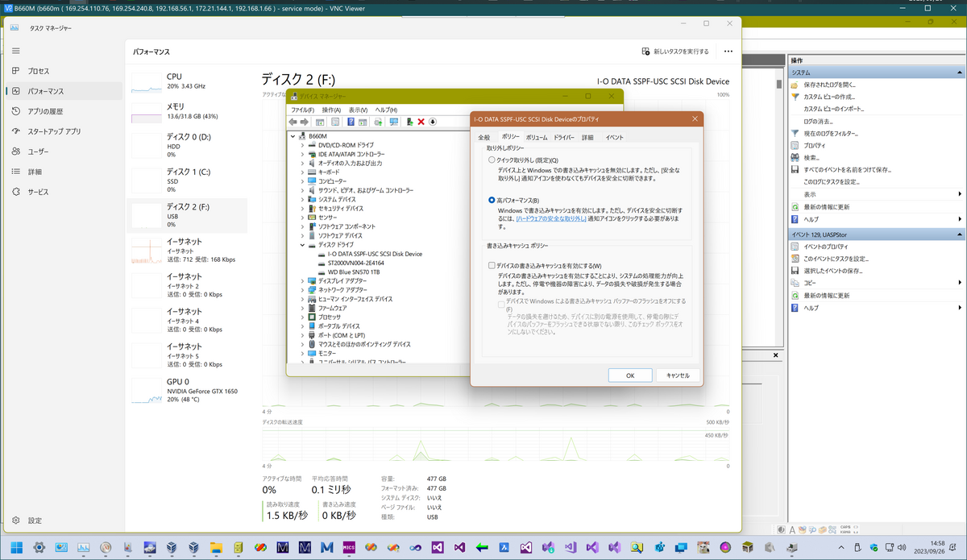
Task: Select クイック取り外し (既定) radio button
Action: tap(492, 160)
